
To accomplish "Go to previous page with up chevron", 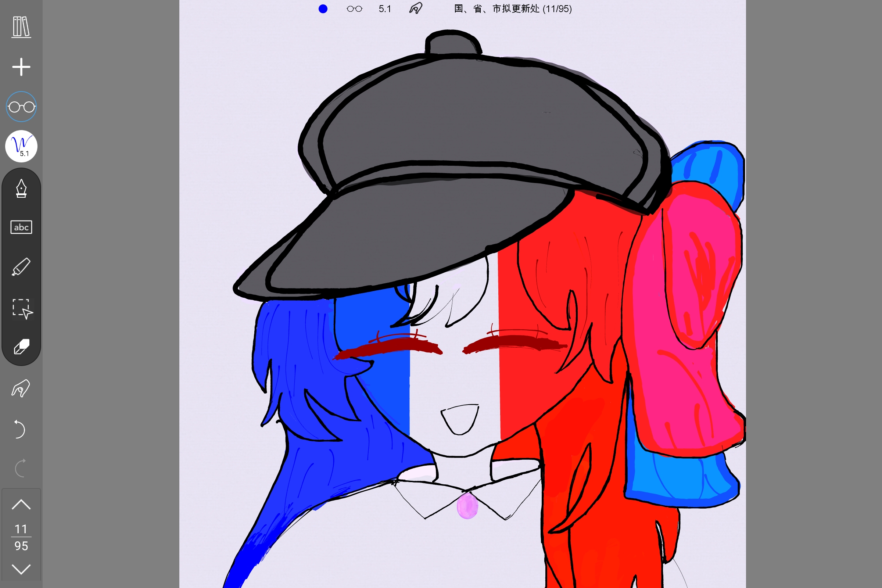I will click(x=21, y=504).
